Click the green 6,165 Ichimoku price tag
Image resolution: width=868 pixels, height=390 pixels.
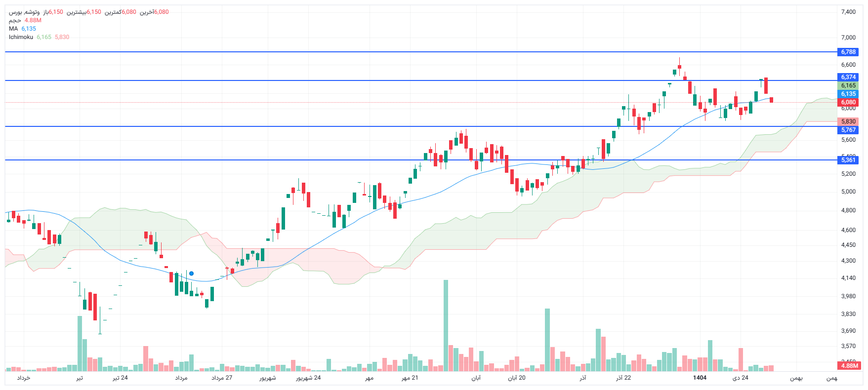(x=848, y=85)
